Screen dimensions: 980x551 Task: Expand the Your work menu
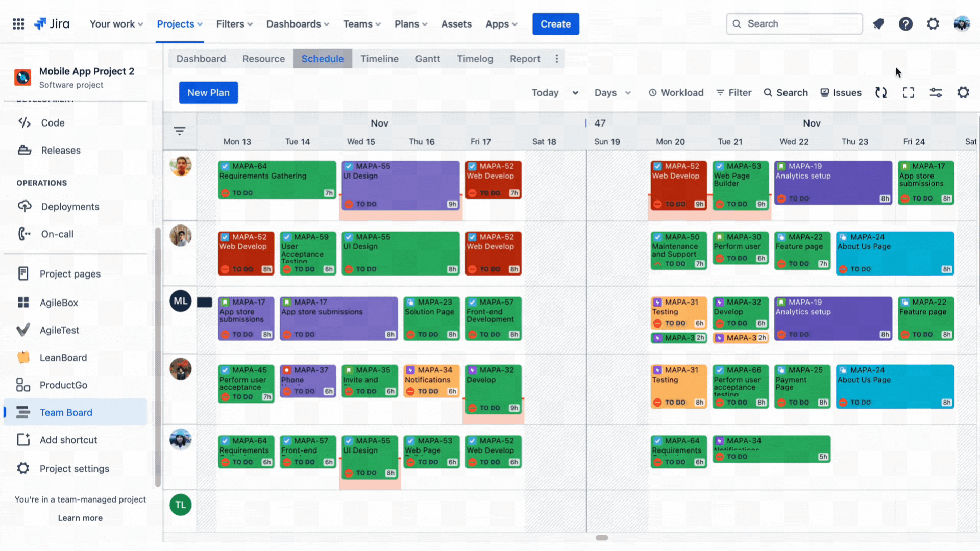(x=116, y=24)
